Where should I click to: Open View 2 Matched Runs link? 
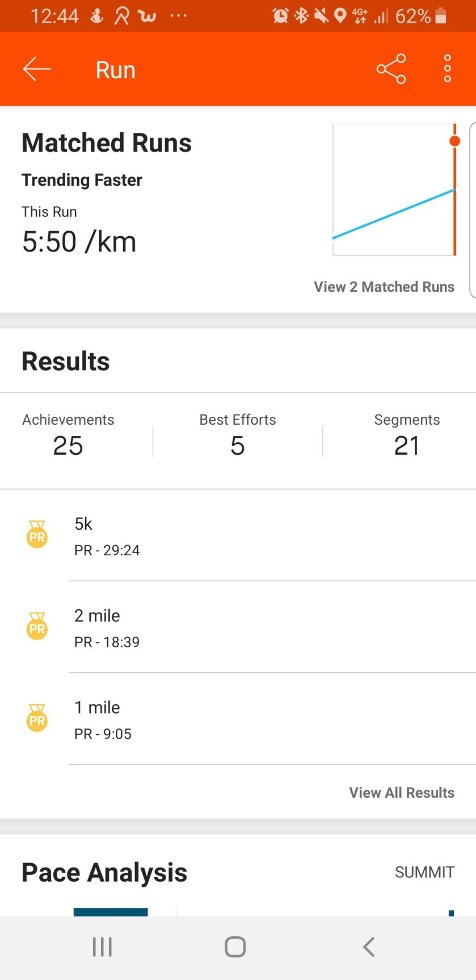point(384,287)
